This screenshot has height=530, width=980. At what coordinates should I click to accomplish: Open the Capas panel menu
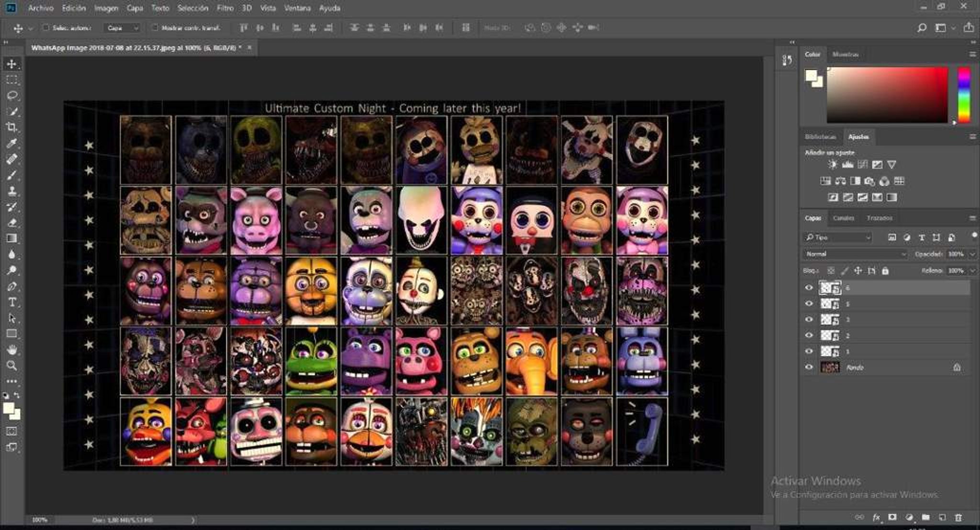972,218
